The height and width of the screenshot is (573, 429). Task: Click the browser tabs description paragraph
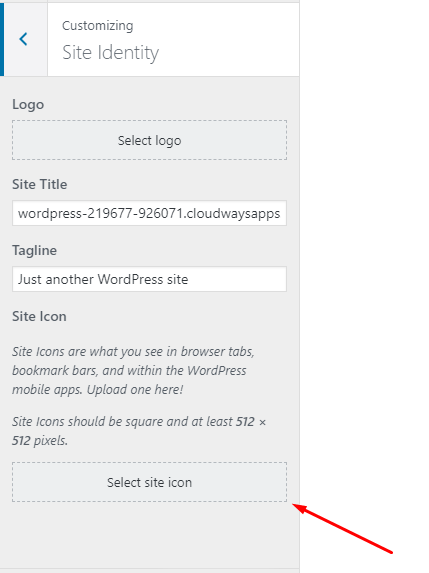click(133, 371)
